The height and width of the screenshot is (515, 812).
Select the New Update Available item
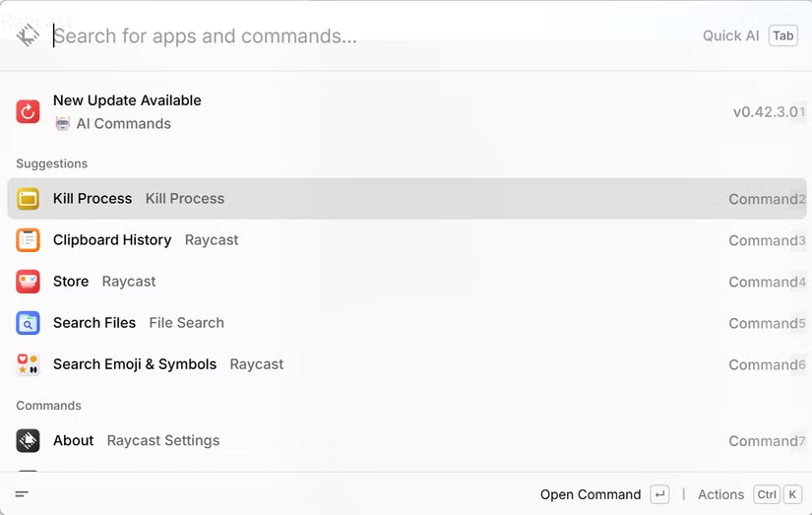tap(394, 112)
